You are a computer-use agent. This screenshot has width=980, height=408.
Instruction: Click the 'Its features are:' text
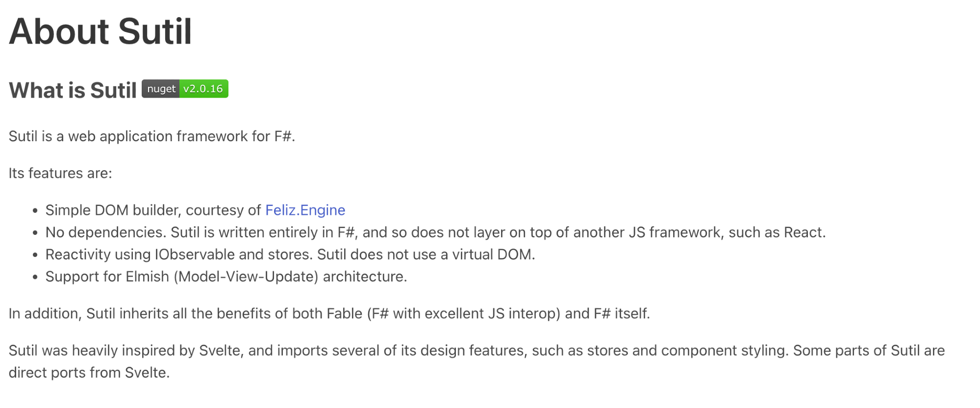(x=60, y=174)
